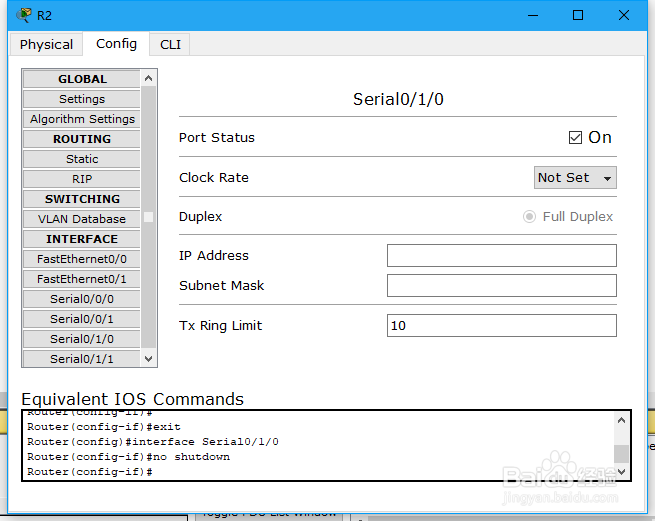Click the 'no shutdown' command line
This screenshot has width=655, height=521.
click(128, 457)
